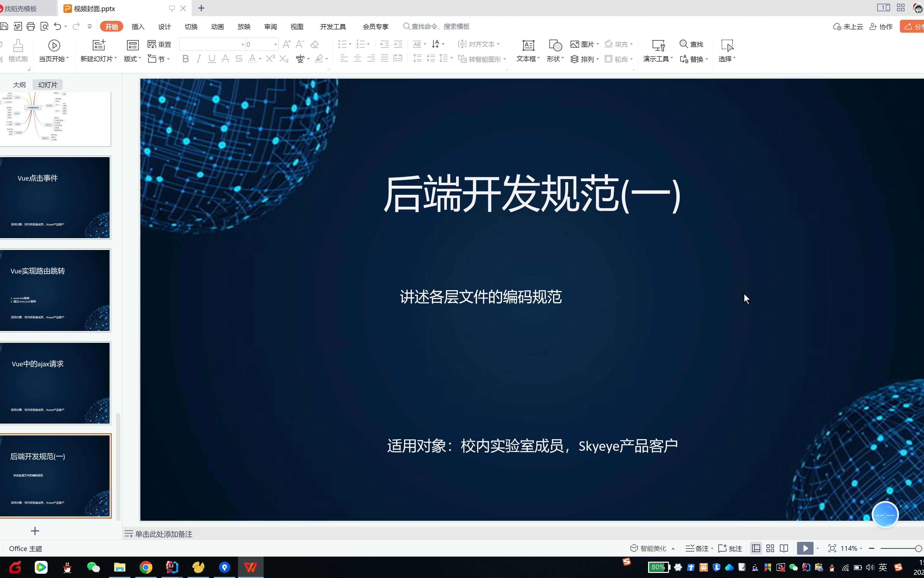This screenshot has width=924, height=578.
Task: Click the Redo arrow
Action: 76,26
